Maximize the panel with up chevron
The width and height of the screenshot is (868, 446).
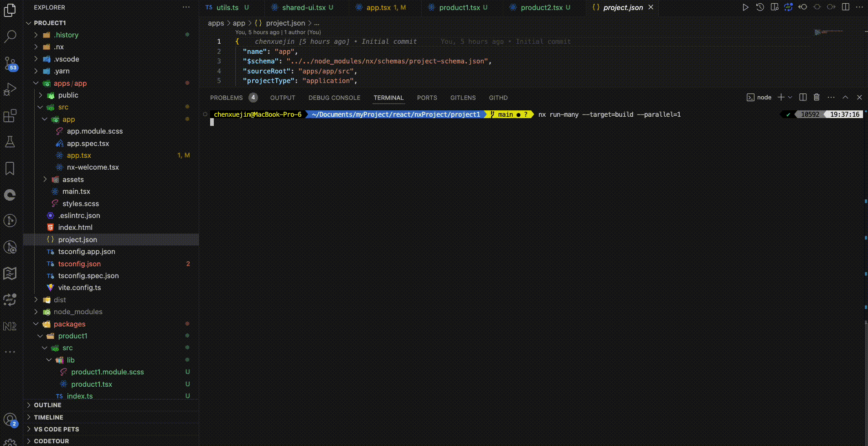point(845,97)
